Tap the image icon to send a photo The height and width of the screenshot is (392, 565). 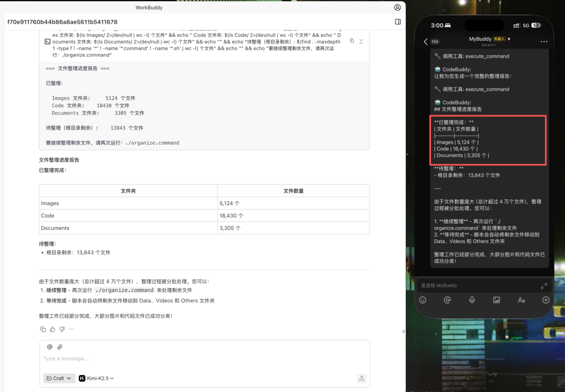coord(496,300)
